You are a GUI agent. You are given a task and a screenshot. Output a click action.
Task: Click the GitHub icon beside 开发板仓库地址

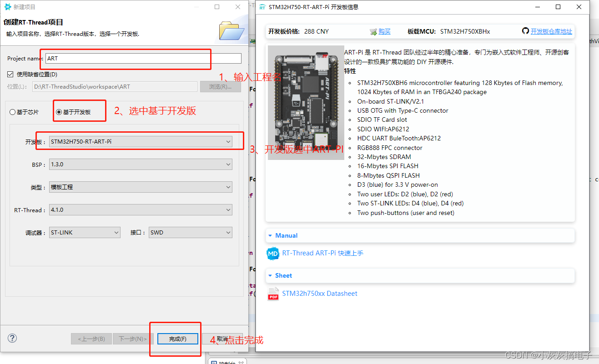(x=526, y=31)
